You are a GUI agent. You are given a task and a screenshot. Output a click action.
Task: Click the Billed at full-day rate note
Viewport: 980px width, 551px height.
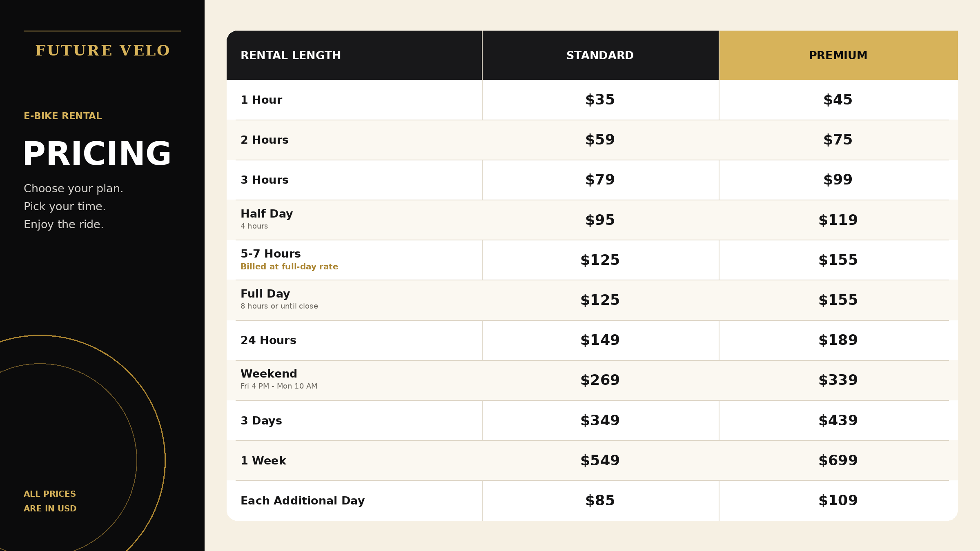[x=289, y=267]
